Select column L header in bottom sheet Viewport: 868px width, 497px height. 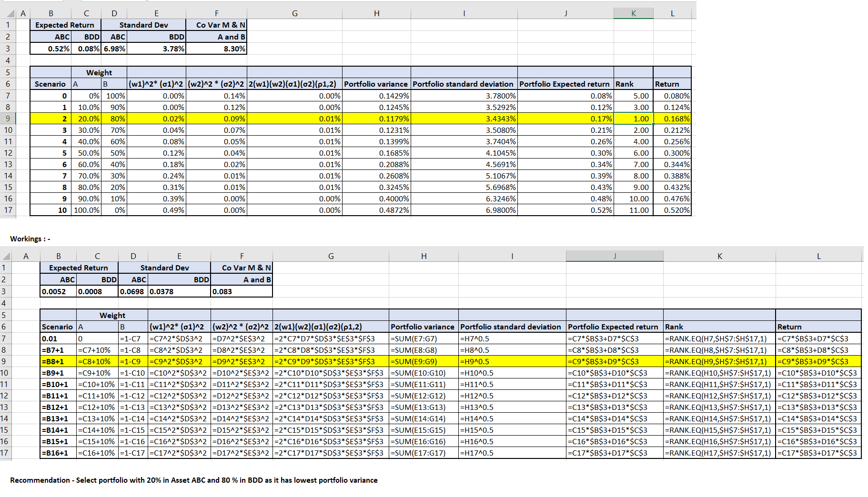[x=818, y=256]
